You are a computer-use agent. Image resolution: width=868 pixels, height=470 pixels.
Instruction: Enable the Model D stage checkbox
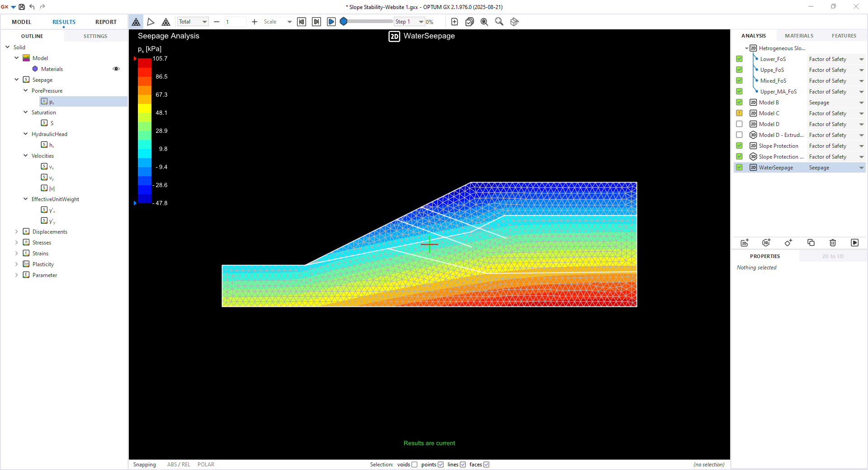[739, 124]
